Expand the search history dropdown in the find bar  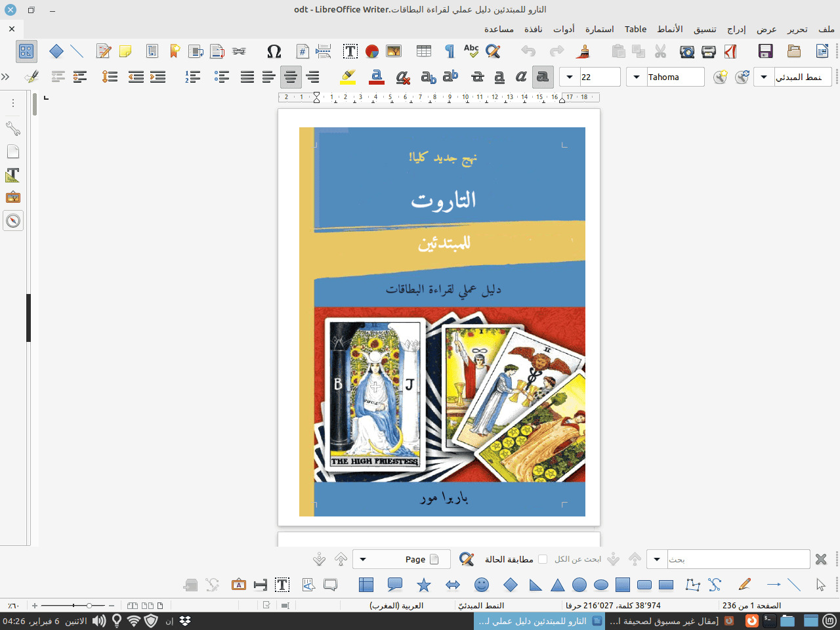657,559
